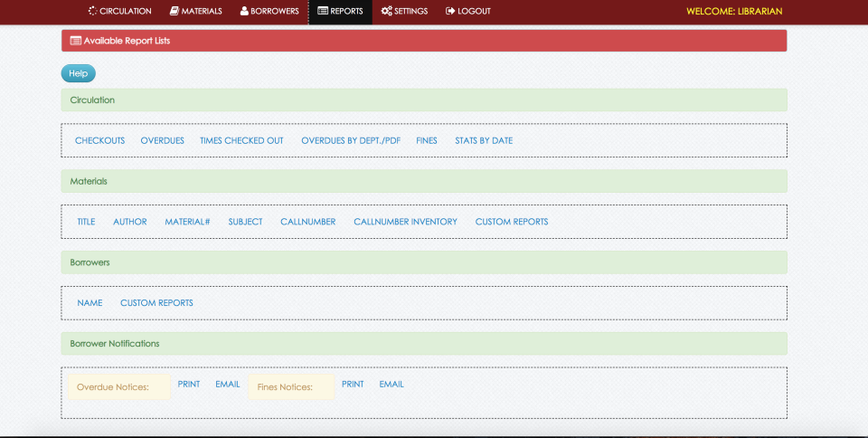This screenshot has width=868, height=438.
Task: View the Times Checked Out report
Action: [241, 140]
